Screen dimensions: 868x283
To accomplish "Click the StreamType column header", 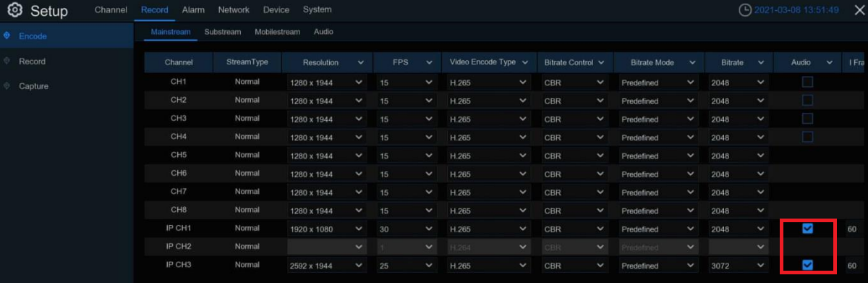I will [x=247, y=63].
